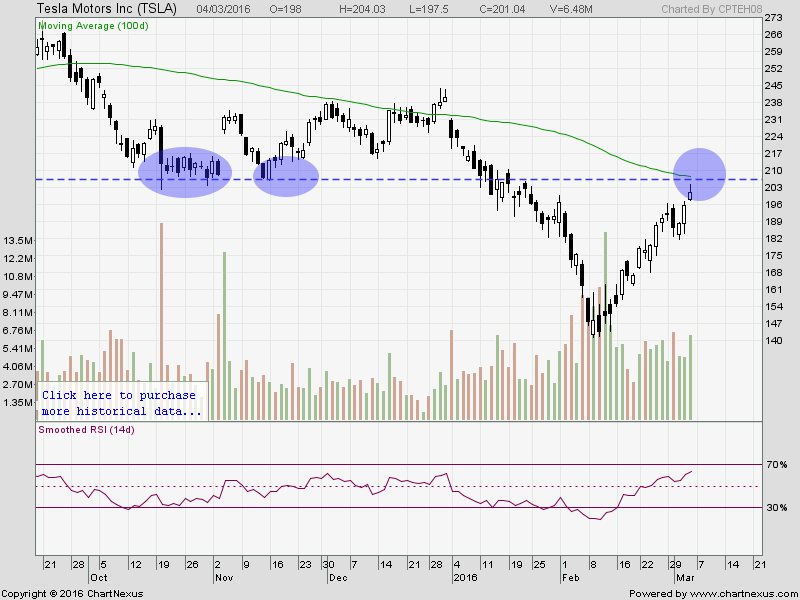Click the 'Moving Average (100d)' label
This screenshot has width=800, height=600.
93,26
